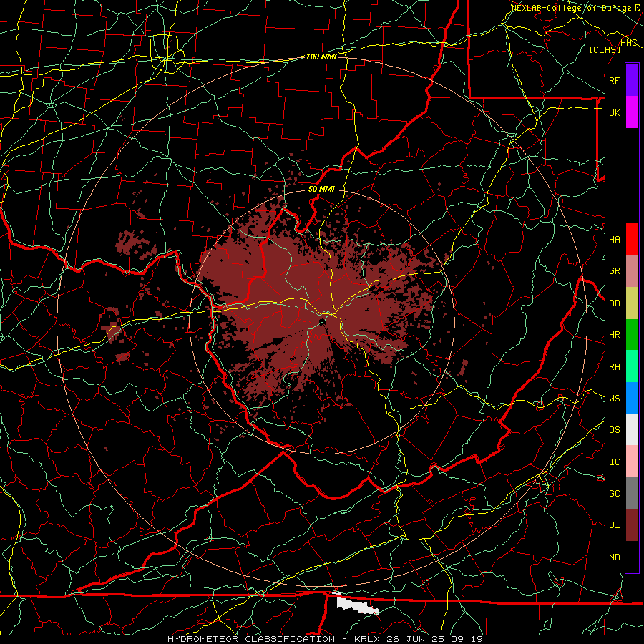Click the "BD" legend label

pos(614,303)
